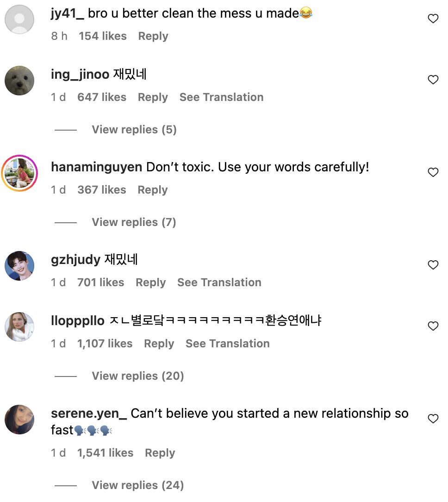The height and width of the screenshot is (502, 448).
Task: Click the 154 likes count on jy41_'s comment
Action: pos(102,36)
